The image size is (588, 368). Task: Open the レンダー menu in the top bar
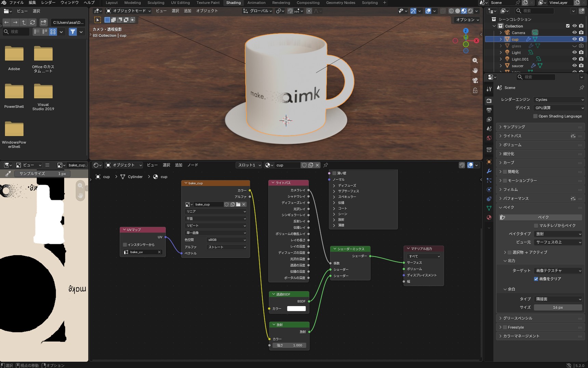[x=48, y=3]
